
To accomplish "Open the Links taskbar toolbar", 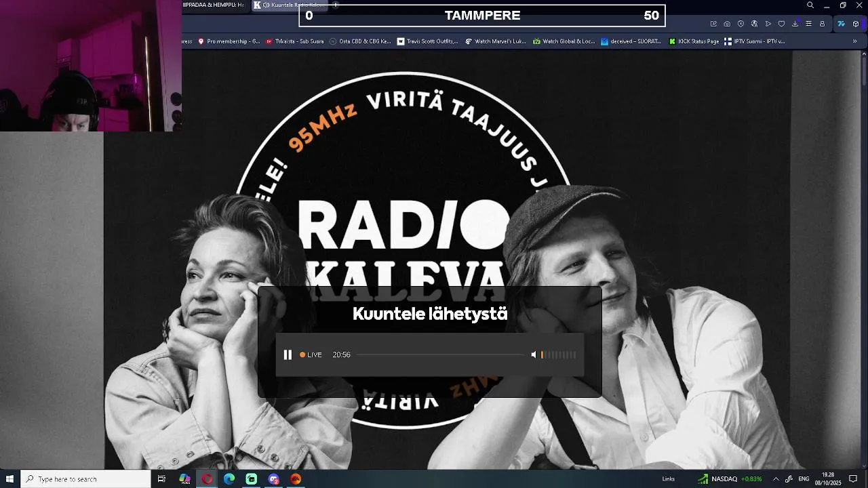I will tap(669, 479).
